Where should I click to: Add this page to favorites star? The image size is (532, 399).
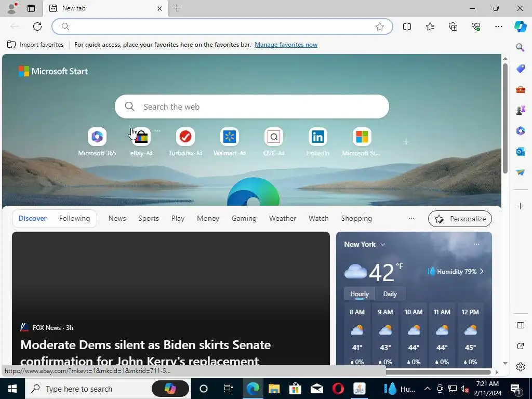tap(380, 26)
